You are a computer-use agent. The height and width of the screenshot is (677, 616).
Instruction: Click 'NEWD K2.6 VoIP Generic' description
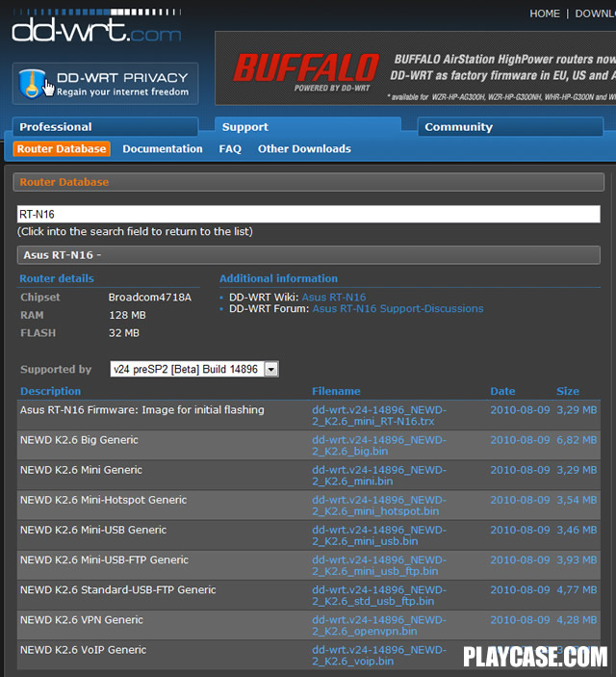(84, 650)
